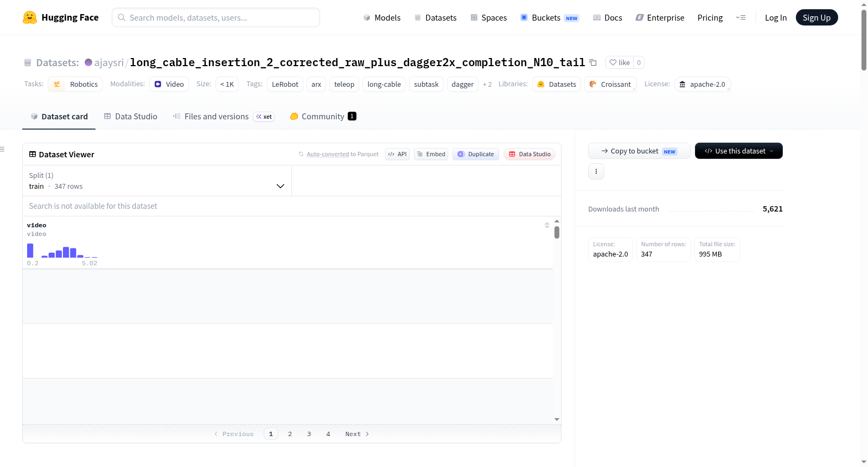Select the Robotics task tag
Image resolution: width=868 pixels, height=467 pixels.
[x=75, y=84]
